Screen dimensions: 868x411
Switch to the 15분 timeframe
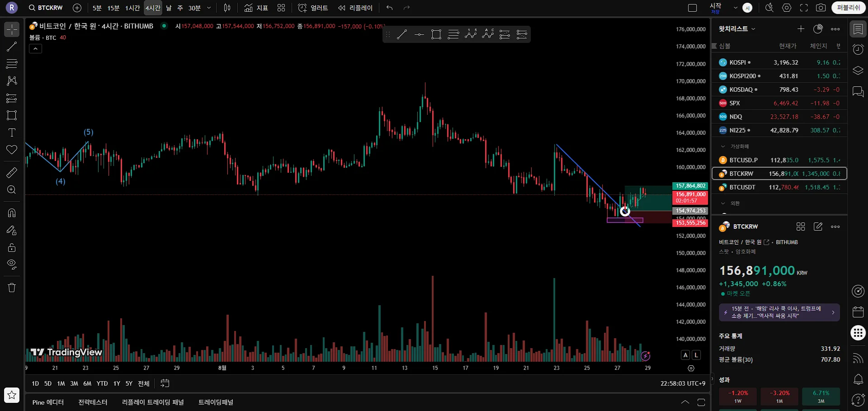click(113, 8)
